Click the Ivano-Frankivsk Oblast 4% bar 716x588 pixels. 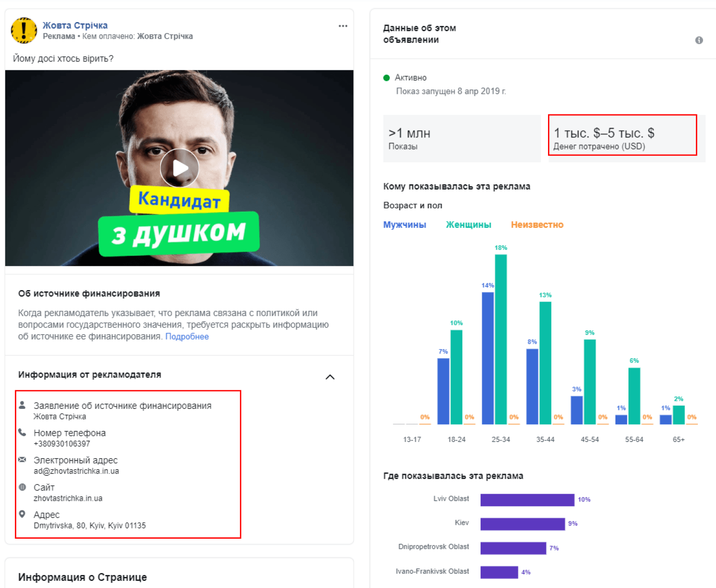pyautogui.click(x=499, y=572)
